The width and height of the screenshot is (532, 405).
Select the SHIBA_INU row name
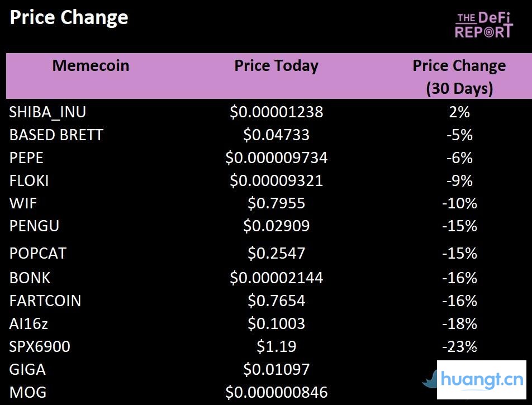tap(47, 112)
